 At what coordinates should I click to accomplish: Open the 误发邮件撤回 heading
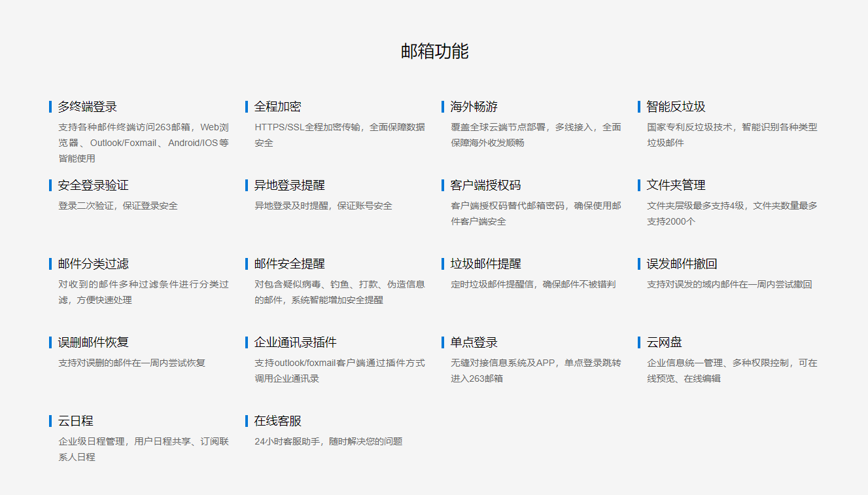(x=682, y=264)
